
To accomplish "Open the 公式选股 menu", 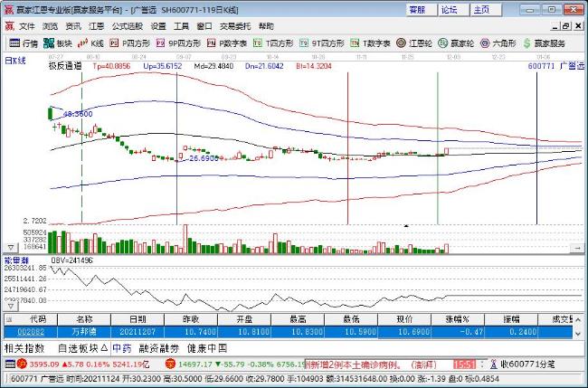I will (x=127, y=26).
